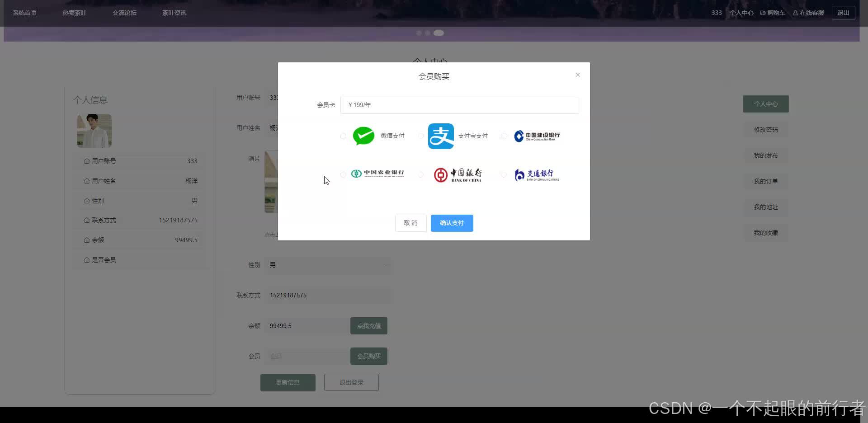This screenshot has height=423, width=868.
Task: Click the 杨洋 name value in sidebar
Action: 192,181
